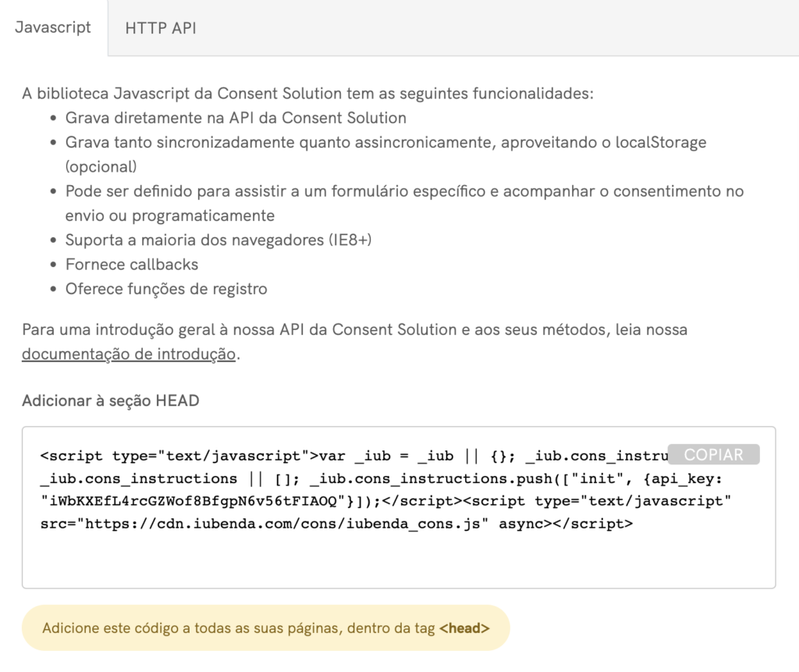Click the 'Adicionar à seção HEAD' heading
This screenshot has width=799, height=672.
click(x=110, y=401)
